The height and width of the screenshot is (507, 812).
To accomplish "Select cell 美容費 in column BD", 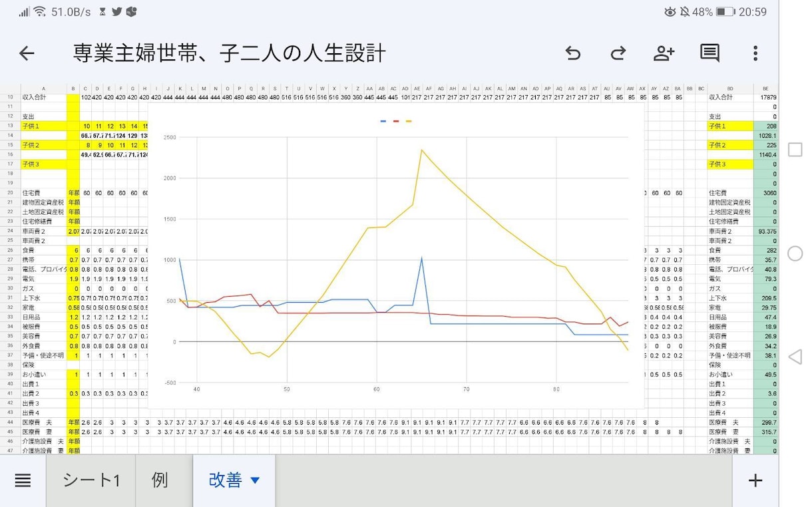I will tap(730, 337).
